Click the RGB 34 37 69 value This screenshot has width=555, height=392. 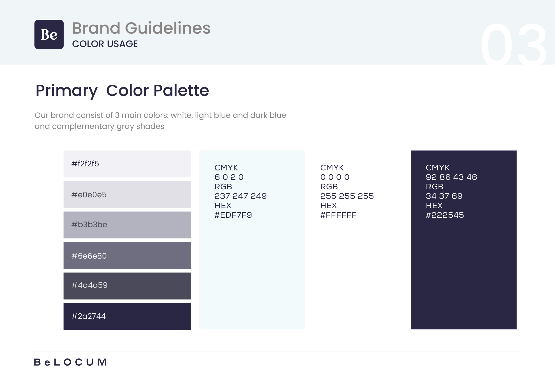click(x=444, y=196)
